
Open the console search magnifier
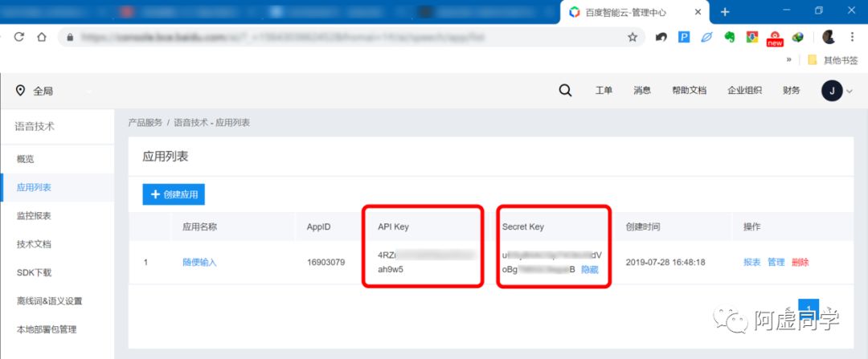[x=565, y=90]
